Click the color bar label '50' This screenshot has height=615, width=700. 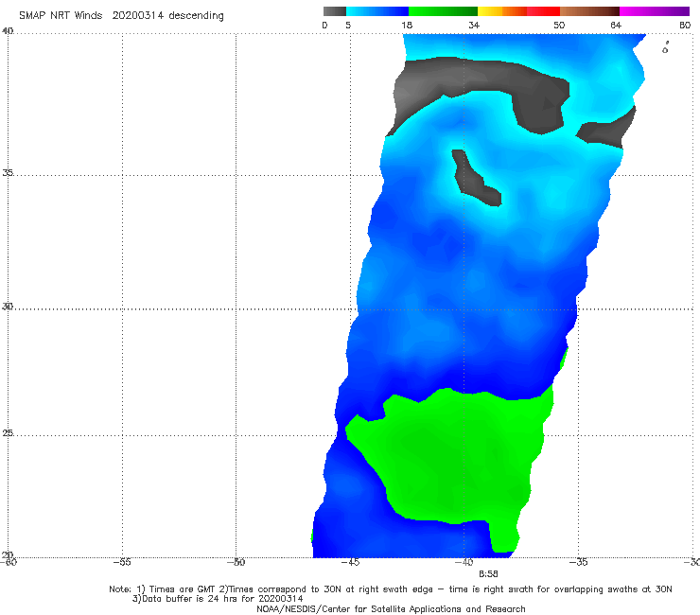point(559,26)
